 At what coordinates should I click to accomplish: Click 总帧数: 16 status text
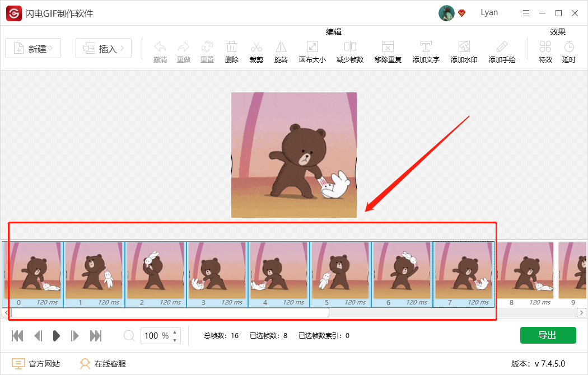click(x=221, y=336)
